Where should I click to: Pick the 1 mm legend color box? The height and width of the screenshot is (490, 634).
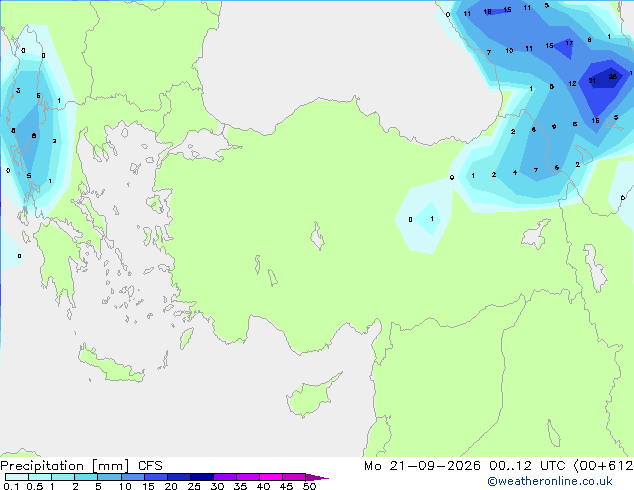point(63,477)
